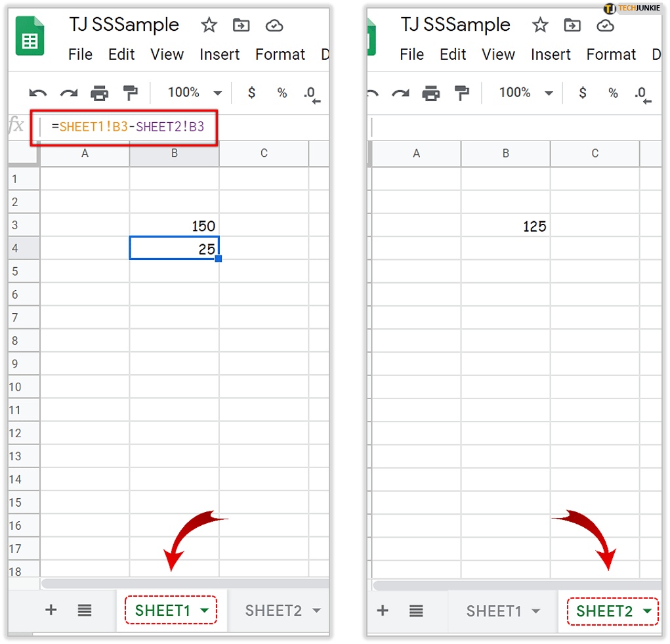Click the redo arrow in left window
Screen dimensions: 670x644
(69, 93)
